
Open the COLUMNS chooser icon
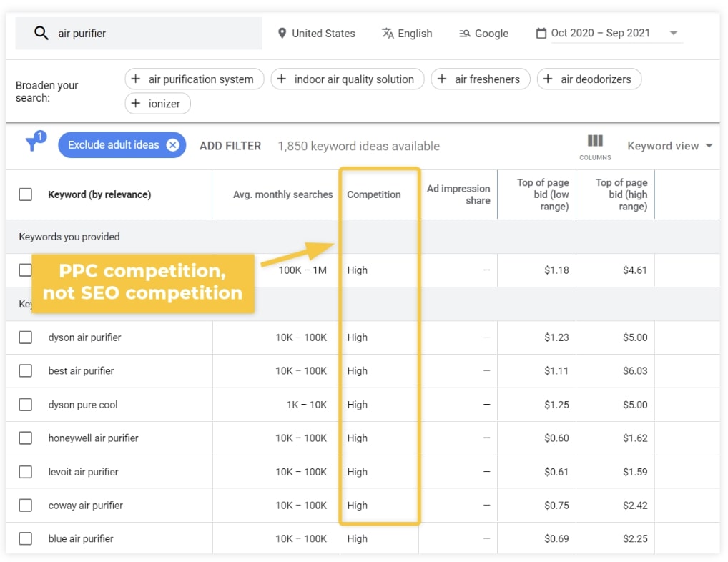[x=595, y=147]
